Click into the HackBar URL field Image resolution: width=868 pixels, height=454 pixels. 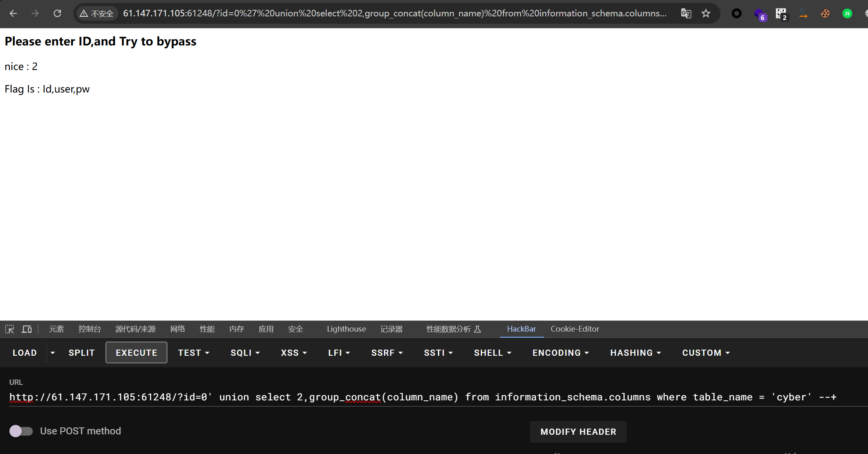click(422, 397)
